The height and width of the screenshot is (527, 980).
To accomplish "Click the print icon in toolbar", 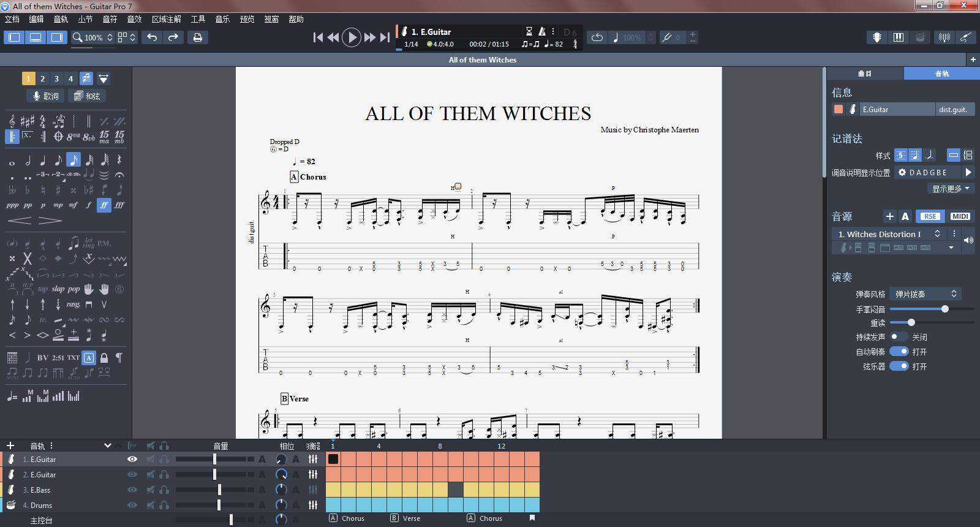I will pos(197,37).
